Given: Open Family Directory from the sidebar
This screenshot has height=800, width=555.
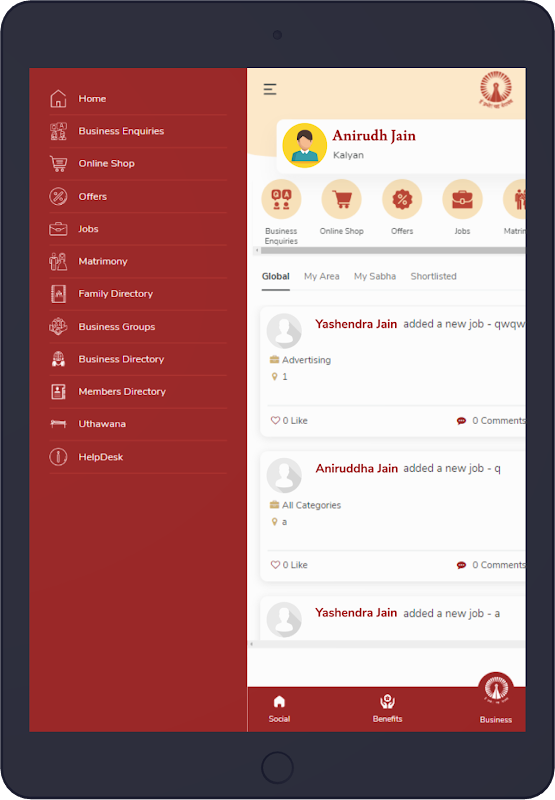Looking at the screenshot, I should (x=138, y=294).
